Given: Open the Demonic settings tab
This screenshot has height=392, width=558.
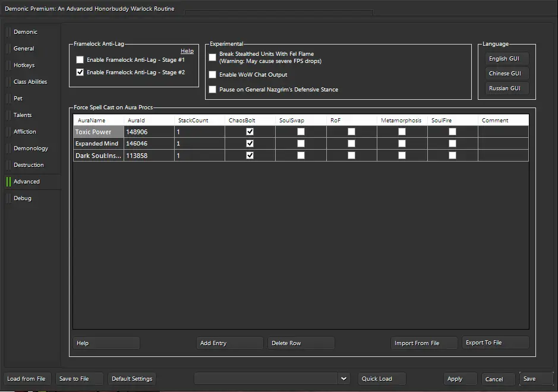Looking at the screenshot, I should 32,32.
